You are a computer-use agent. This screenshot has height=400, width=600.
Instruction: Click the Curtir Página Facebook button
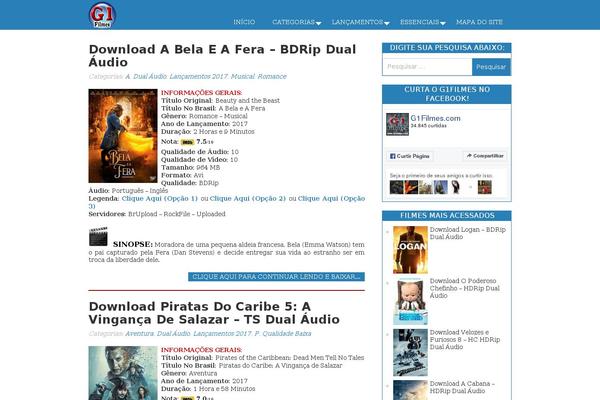pyautogui.click(x=409, y=156)
